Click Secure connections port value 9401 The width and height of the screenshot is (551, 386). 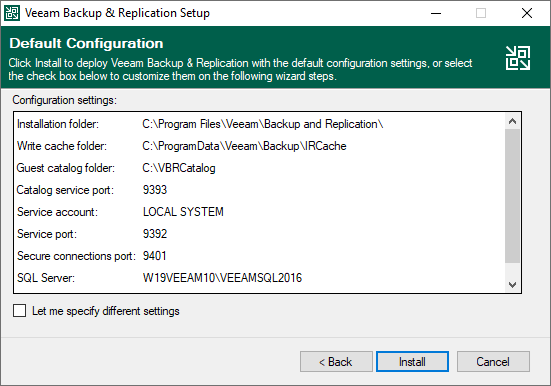(x=154, y=256)
